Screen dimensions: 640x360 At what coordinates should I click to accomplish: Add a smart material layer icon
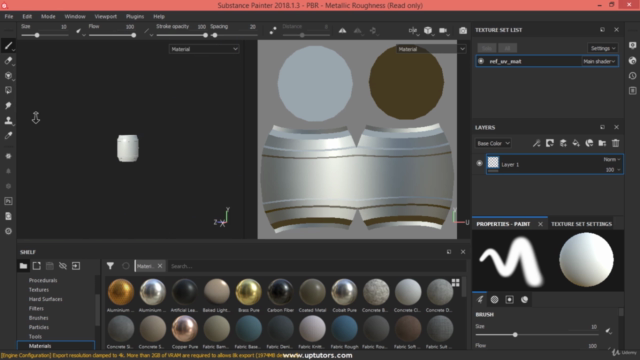pyautogui.click(x=589, y=143)
